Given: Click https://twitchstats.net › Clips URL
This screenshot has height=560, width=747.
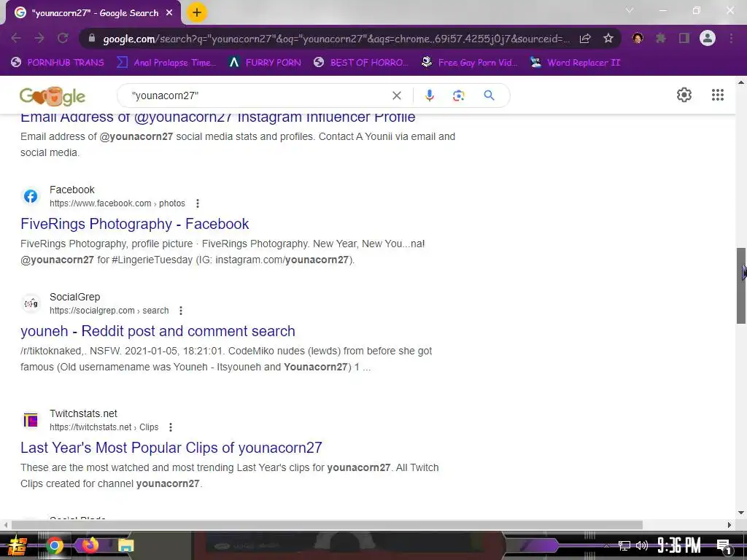Looking at the screenshot, I should tap(104, 427).
